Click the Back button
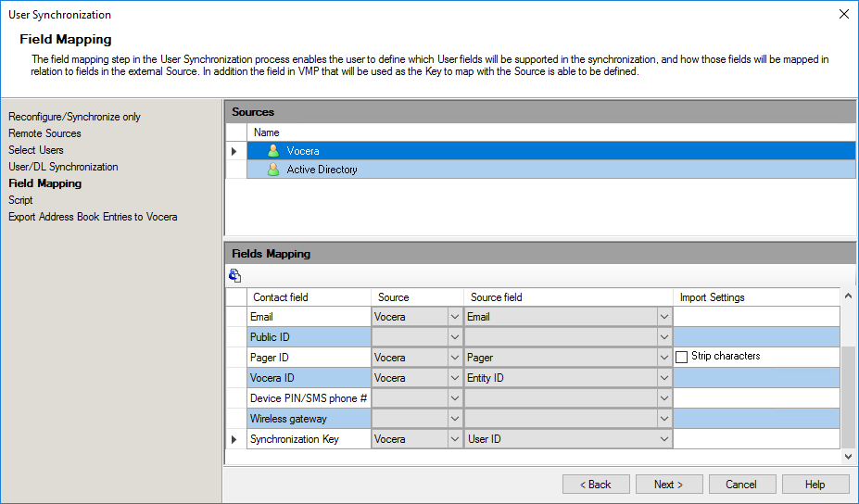 (x=596, y=485)
